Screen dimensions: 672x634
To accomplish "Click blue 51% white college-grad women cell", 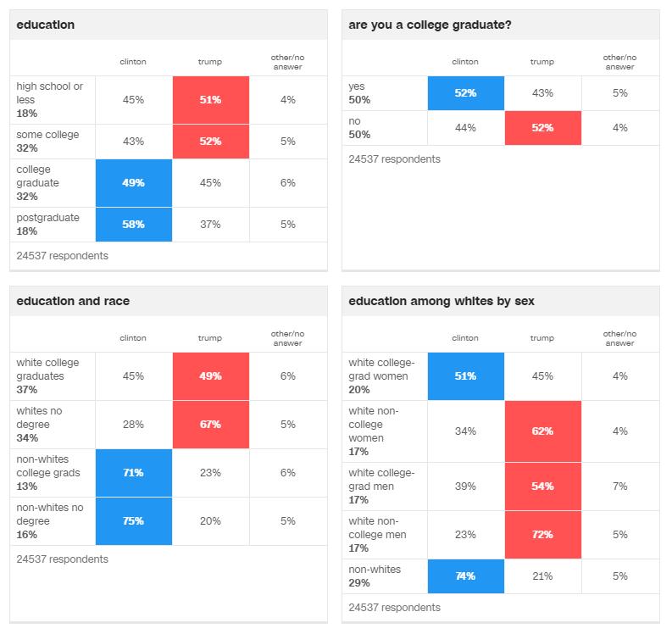I will [x=465, y=376].
